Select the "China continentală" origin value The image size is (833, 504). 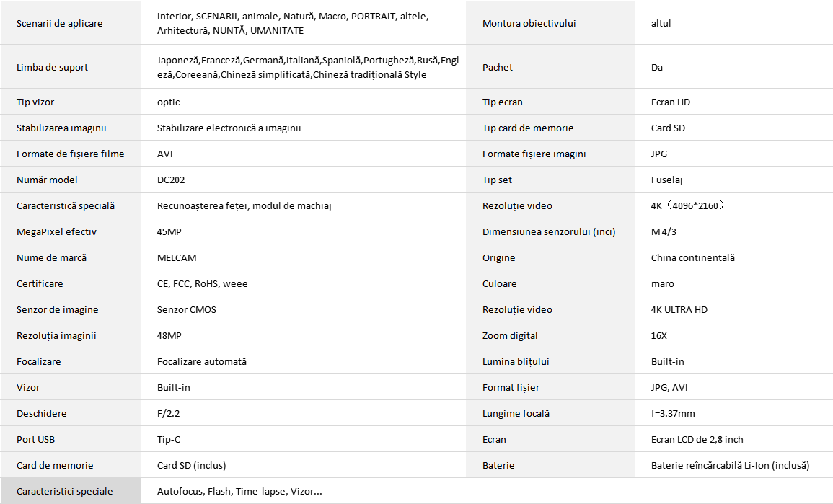click(692, 257)
